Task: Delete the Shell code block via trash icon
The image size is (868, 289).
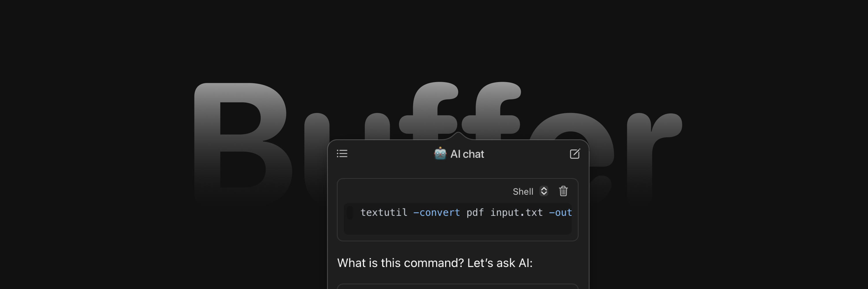Action: click(x=563, y=191)
